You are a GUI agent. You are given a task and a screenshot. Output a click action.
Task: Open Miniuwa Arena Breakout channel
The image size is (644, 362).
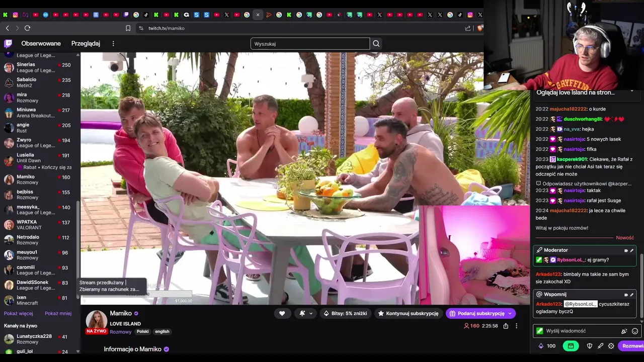click(38, 113)
